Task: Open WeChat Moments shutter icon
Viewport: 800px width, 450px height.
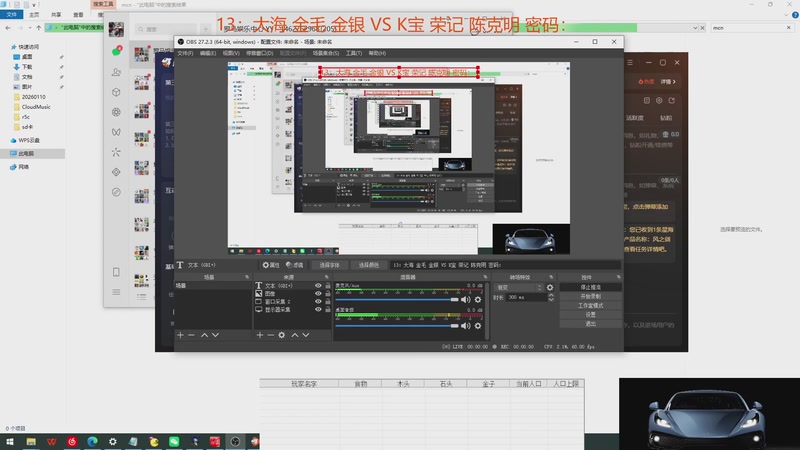Action: coord(116,112)
